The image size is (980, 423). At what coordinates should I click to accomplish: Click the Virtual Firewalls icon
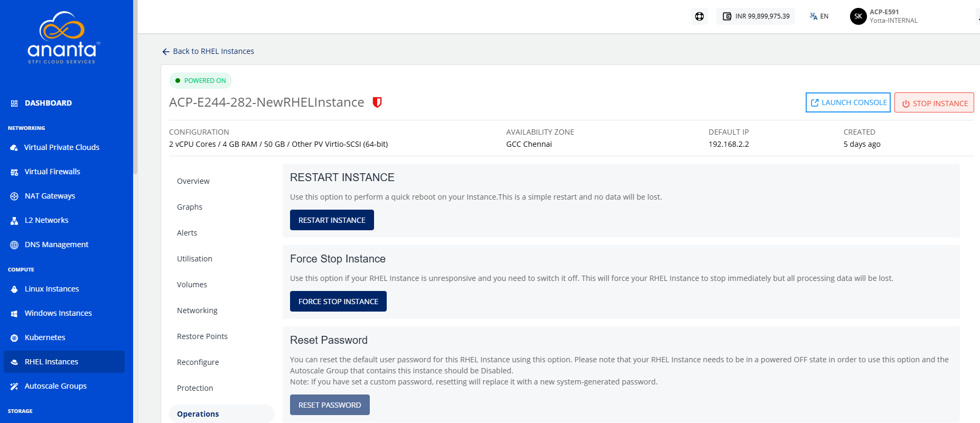pos(14,172)
